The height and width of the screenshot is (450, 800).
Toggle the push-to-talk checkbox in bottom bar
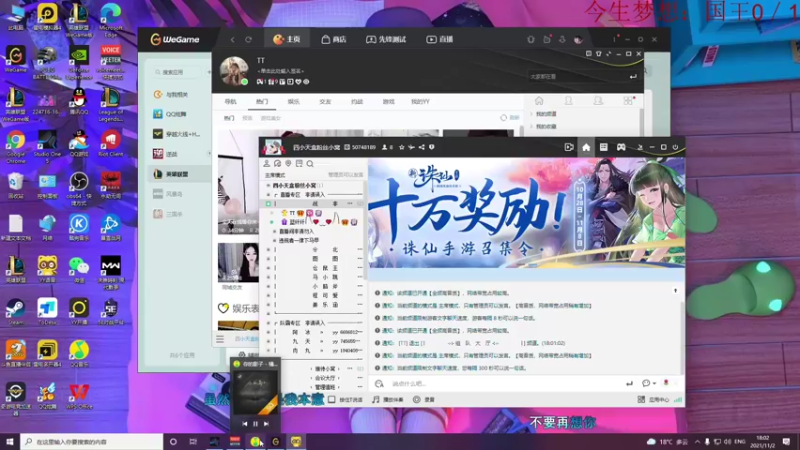(332, 399)
